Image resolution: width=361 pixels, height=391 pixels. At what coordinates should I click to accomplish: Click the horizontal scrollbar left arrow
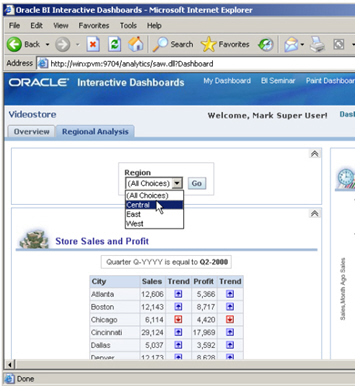10,364
